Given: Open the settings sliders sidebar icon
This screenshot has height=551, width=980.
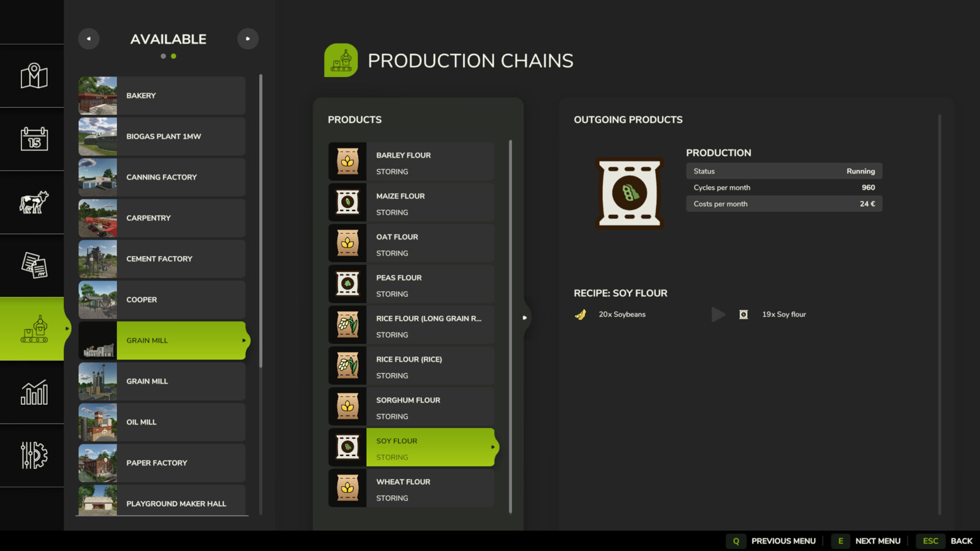Looking at the screenshot, I should point(34,455).
